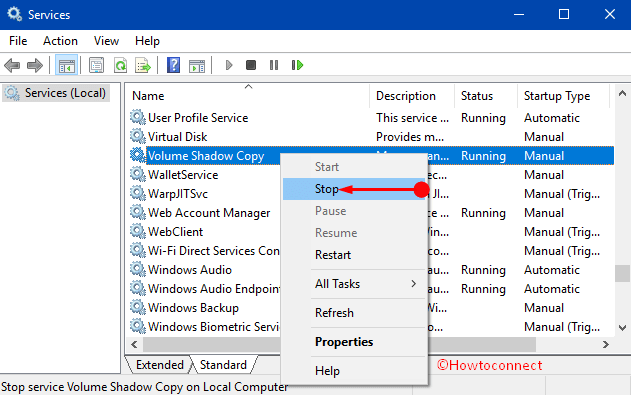Click gear icon of User Profile Service
Image resolution: width=631 pixels, height=395 pixels.
138,117
